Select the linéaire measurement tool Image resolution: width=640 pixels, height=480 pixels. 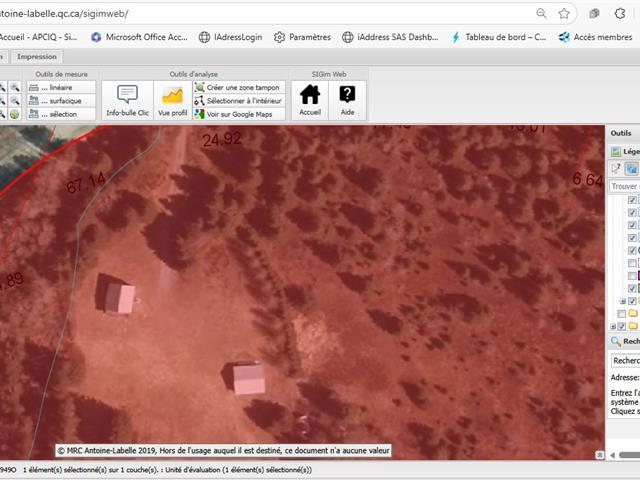coord(59,88)
